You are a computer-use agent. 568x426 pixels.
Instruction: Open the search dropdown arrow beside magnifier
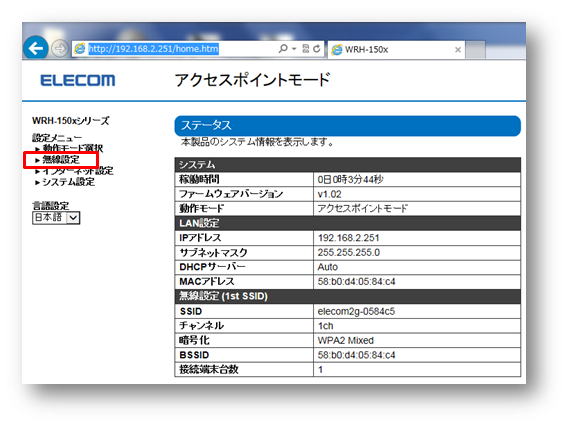click(x=294, y=49)
